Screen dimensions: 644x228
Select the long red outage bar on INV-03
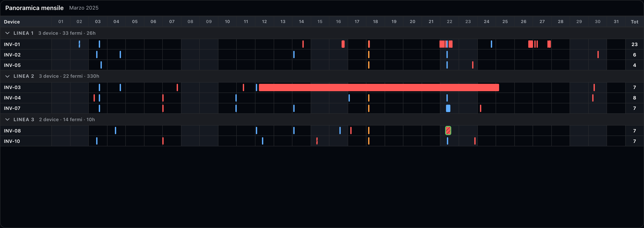[x=379, y=88]
